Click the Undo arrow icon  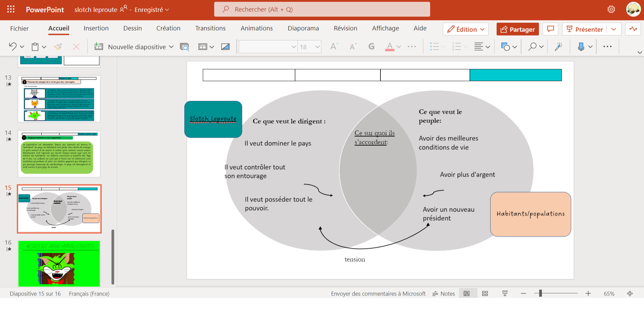13,47
